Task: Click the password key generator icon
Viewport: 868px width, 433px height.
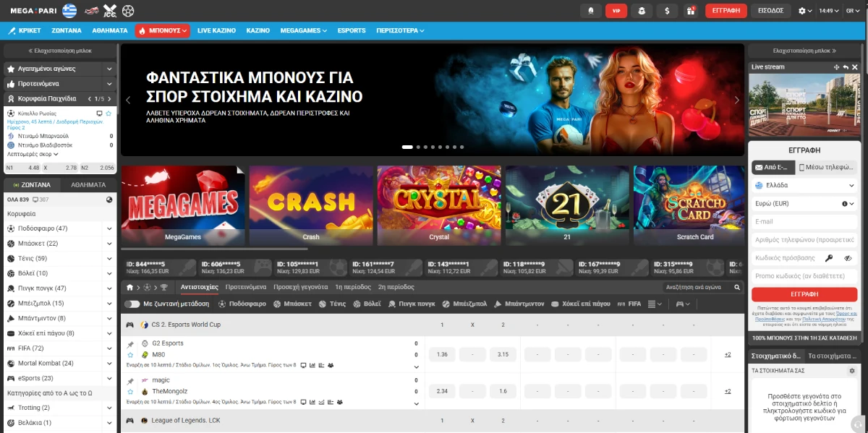Action: point(830,258)
